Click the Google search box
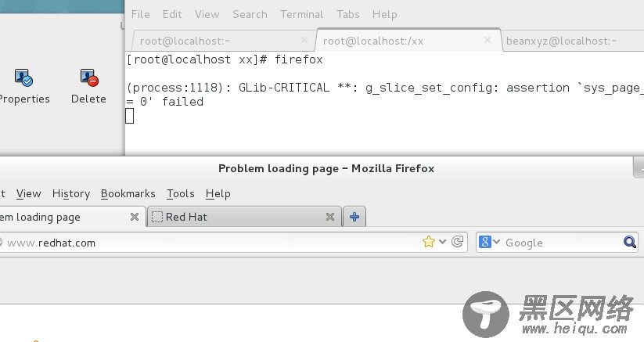This screenshot has height=342, width=644. (562, 243)
